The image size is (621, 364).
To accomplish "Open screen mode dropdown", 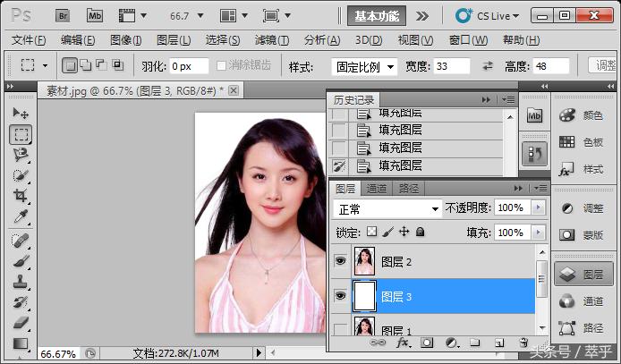I will 288,16.
